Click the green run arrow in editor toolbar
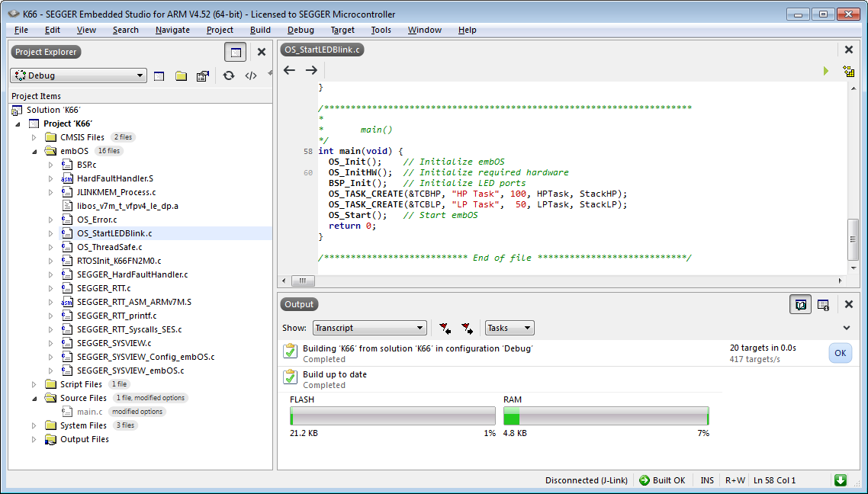The image size is (868, 494). tap(825, 71)
